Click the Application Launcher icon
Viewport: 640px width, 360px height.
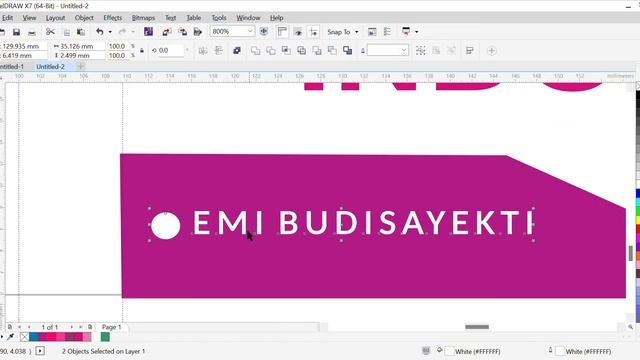pos(406,31)
